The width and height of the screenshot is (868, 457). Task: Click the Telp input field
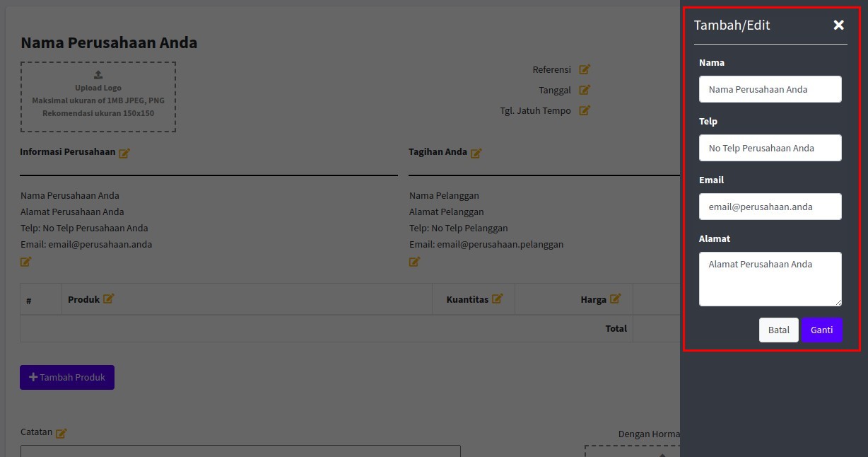[x=770, y=148]
